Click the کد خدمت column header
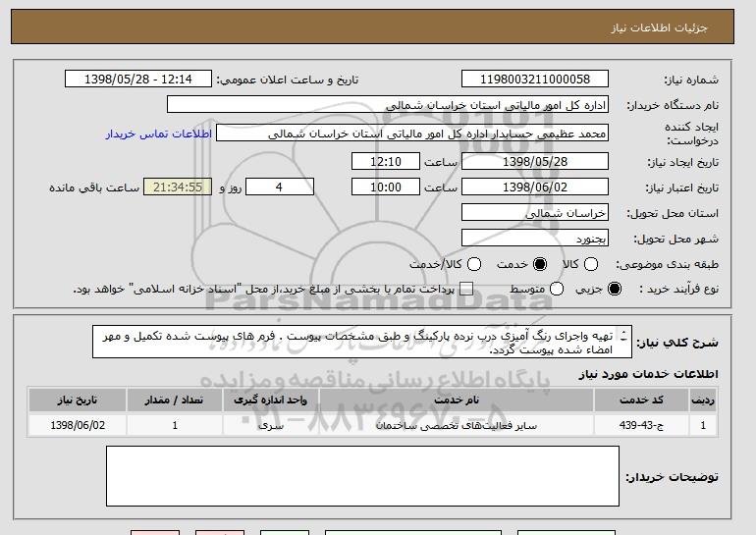Image resolution: width=756 pixels, height=535 pixels. pyautogui.click(x=641, y=401)
